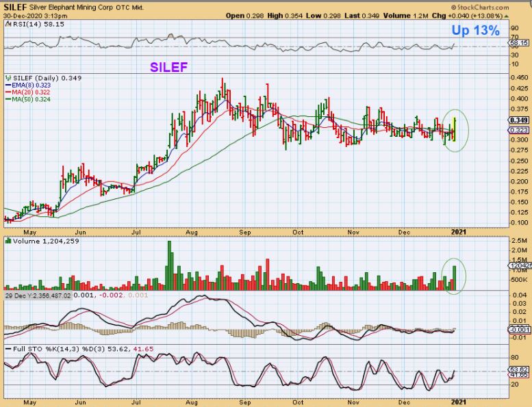Click the 0.250 price axis label

click(520, 161)
